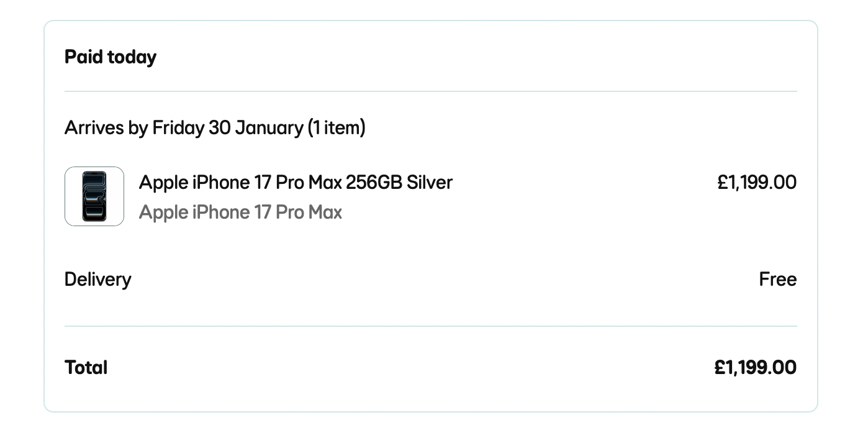Image resolution: width=868 pixels, height=425 pixels.
Task: Click the 'Paid today' heading
Action: point(111,57)
